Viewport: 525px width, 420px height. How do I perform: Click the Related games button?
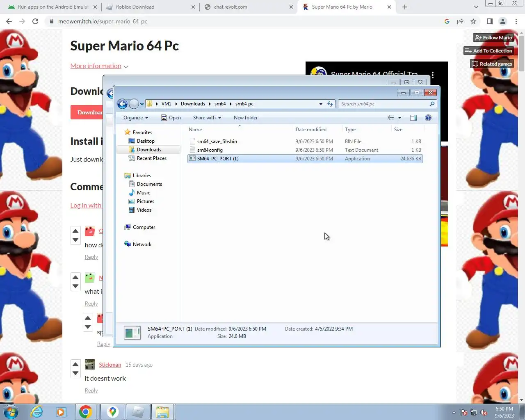[492, 64]
